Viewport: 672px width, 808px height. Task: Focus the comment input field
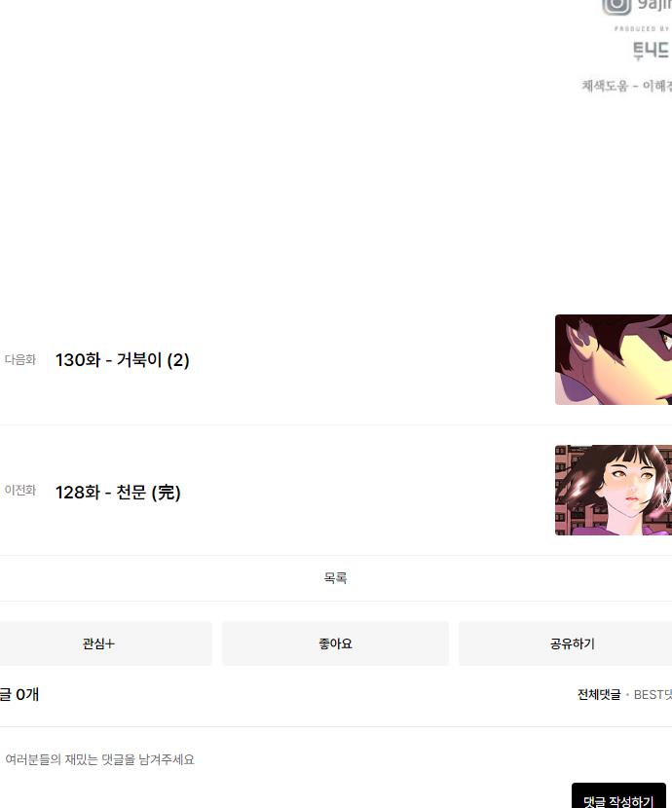pyautogui.click(x=336, y=759)
